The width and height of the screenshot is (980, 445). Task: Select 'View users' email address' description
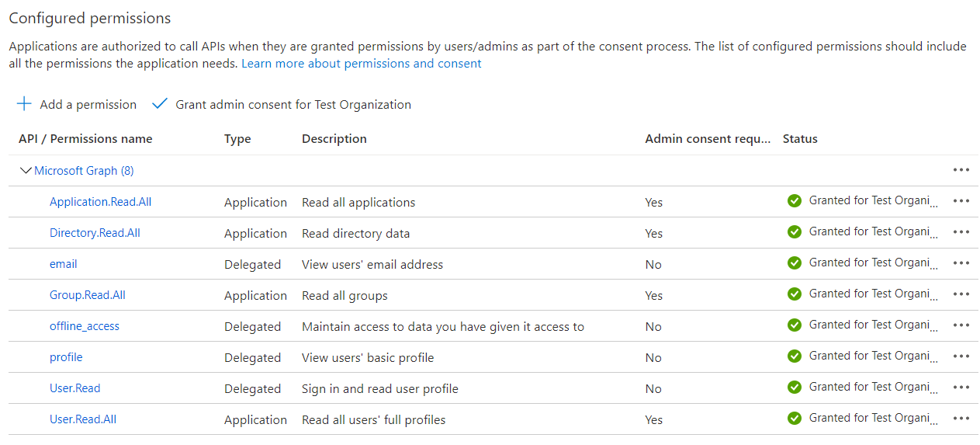point(372,264)
